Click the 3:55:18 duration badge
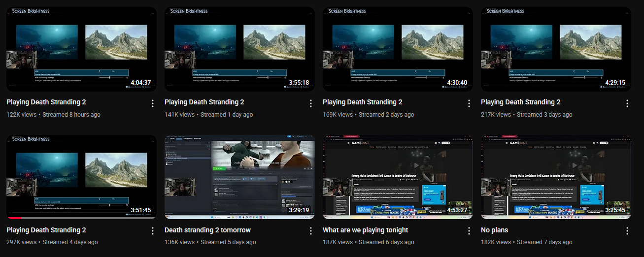The width and height of the screenshot is (644, 257). pos(299,83)
